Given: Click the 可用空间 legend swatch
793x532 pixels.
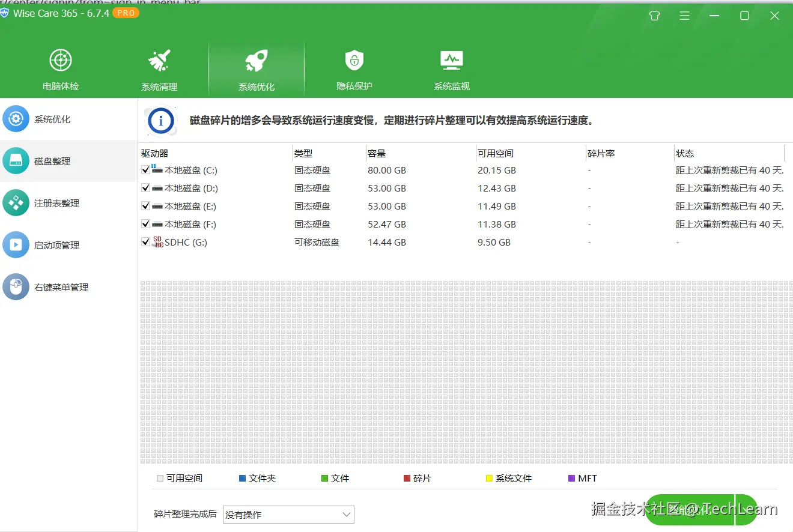Looking at the screenshot, I should (160, 479).
